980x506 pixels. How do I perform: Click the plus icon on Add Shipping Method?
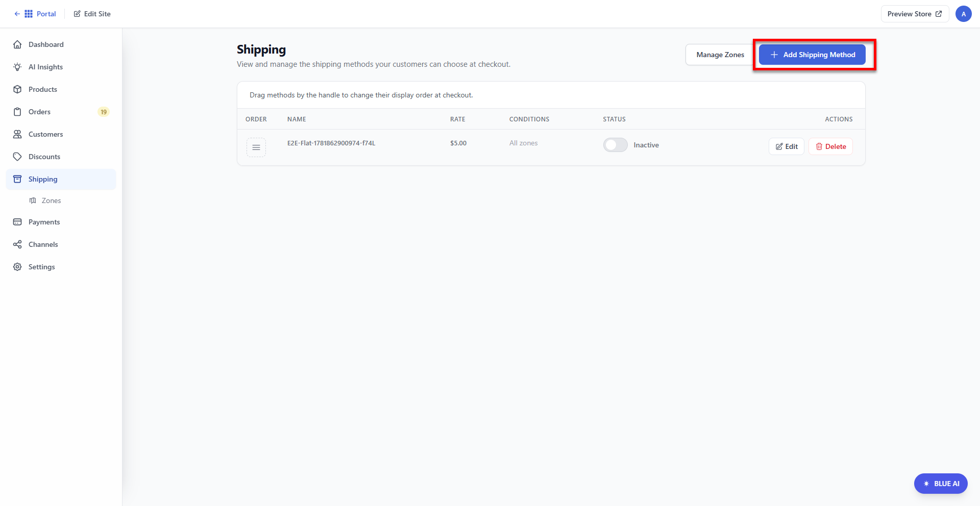tap(774, 55)
